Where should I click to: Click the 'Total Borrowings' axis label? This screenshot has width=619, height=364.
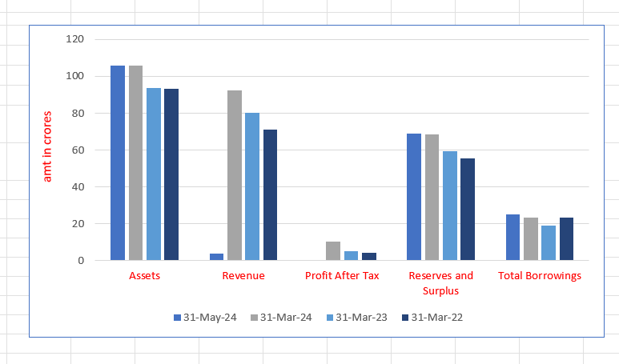pos(539,276)
